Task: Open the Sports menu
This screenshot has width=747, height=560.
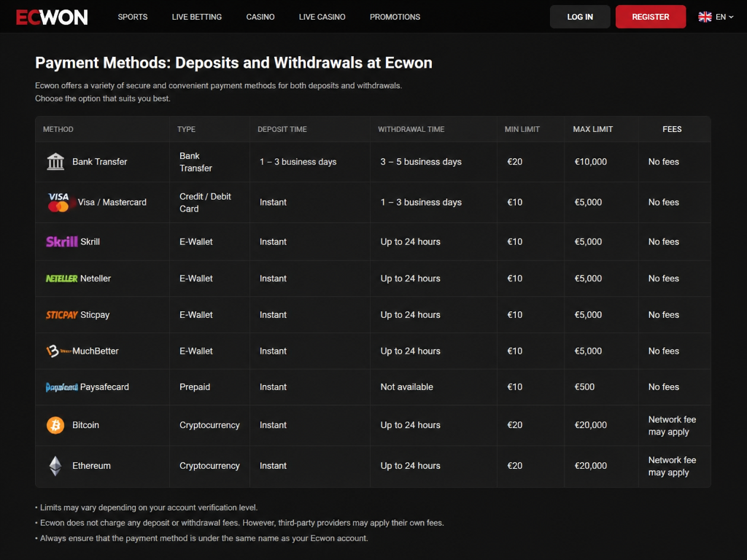Action: pyautogui.click(x=133, y=17)
